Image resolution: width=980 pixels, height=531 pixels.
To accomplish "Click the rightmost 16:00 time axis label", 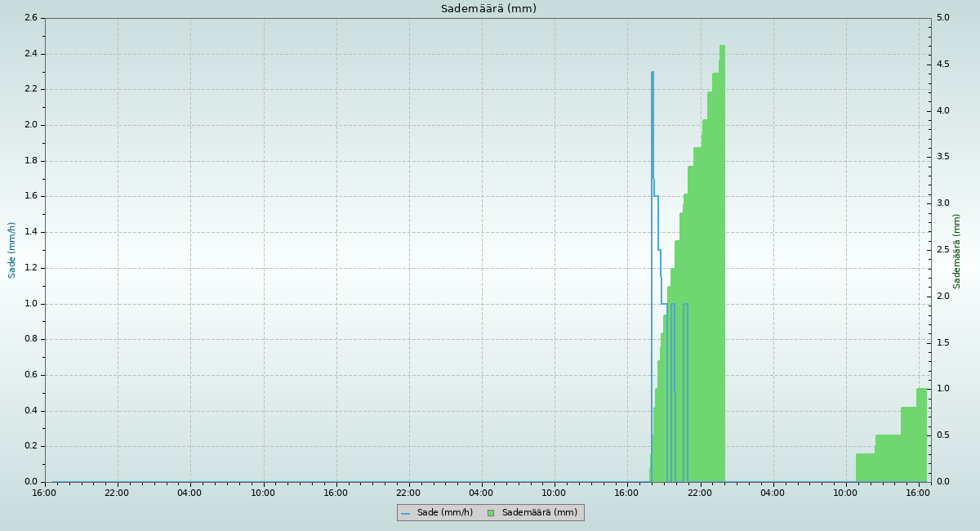I will [x=919, y=493].
